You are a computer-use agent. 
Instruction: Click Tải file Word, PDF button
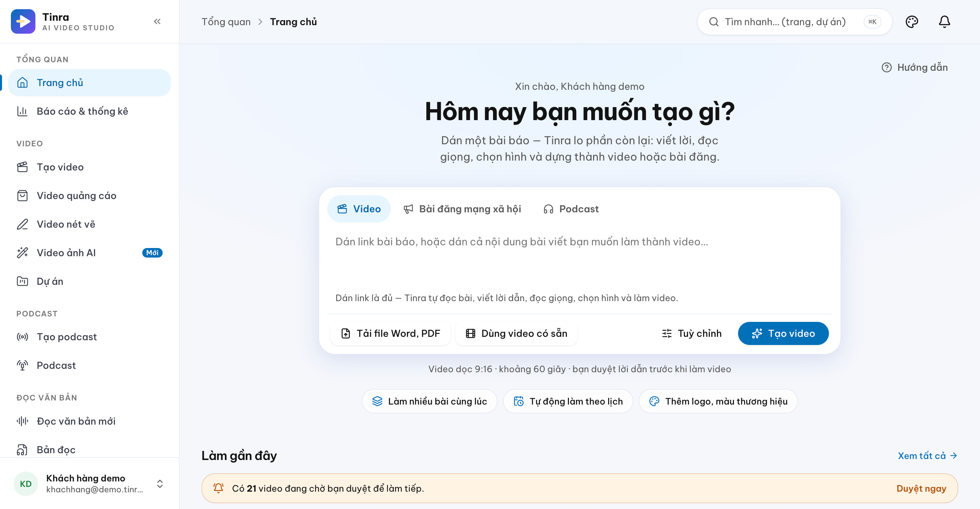coord(390,334)
